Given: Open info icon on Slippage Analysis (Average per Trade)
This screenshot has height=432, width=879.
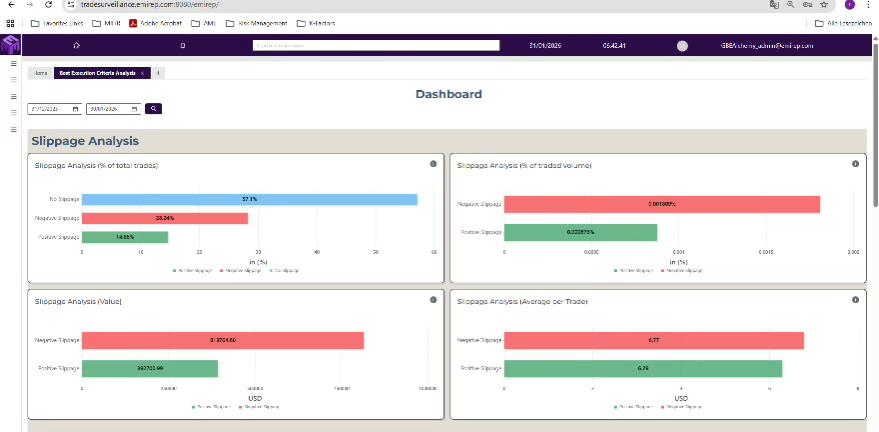Looking at the screenshot, I should coord(855,299).
